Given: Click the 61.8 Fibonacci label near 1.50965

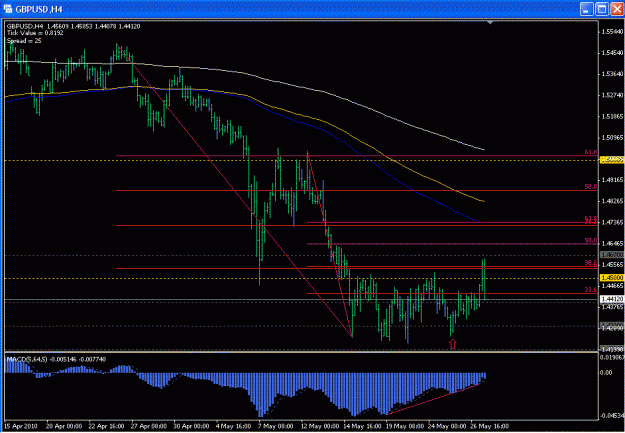Looking at the screenshot, I should point(590,152).
